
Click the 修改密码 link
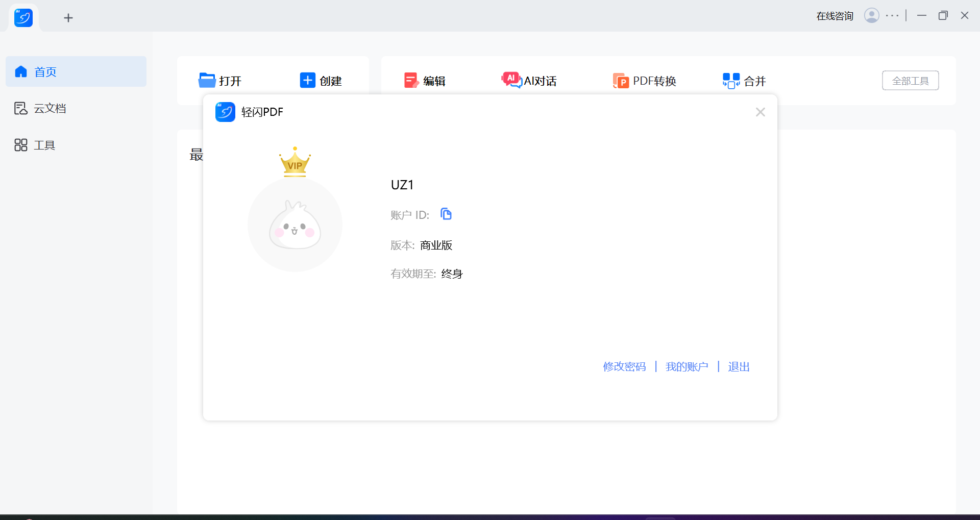tap(624, 367)
